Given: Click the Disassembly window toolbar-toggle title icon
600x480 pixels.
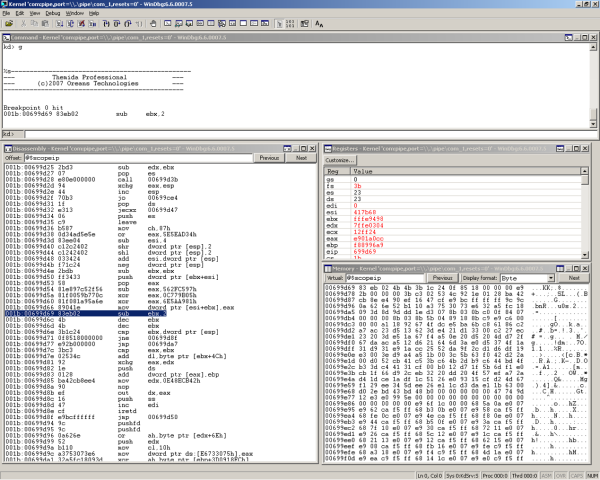Looking at the screenshot, I should (287, 149).
